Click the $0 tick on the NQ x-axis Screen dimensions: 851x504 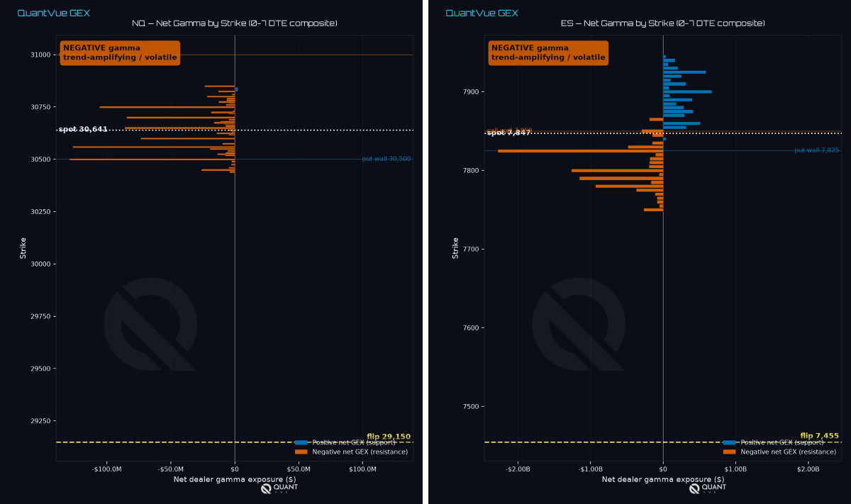(235, 469)
